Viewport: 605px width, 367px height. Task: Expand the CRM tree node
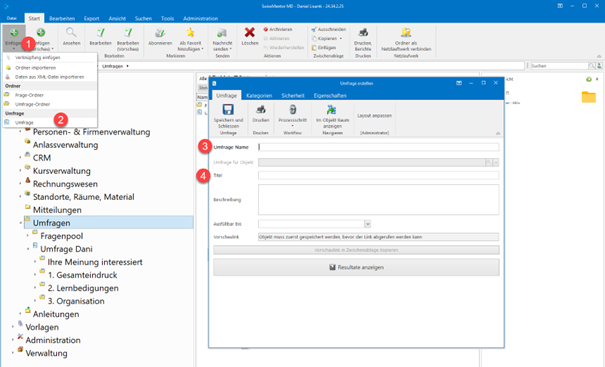(x=20, y=158)
